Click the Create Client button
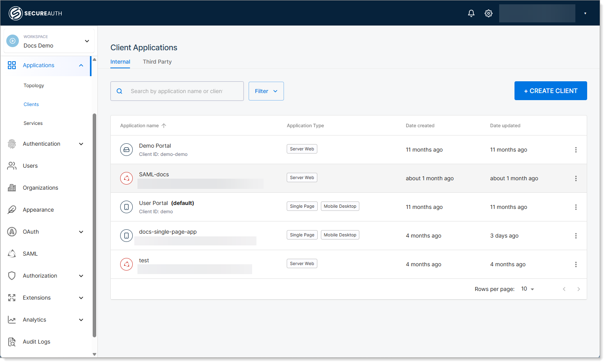This screenshot has height=364, width=606. [x=551, y=91]
